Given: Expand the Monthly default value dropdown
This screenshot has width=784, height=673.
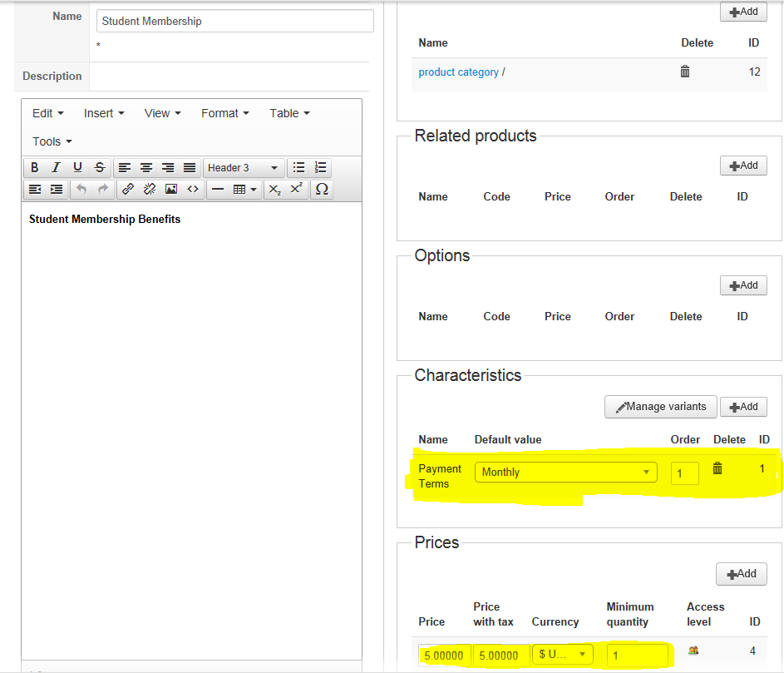Looking at the screenshot, I should click(565, 473).
